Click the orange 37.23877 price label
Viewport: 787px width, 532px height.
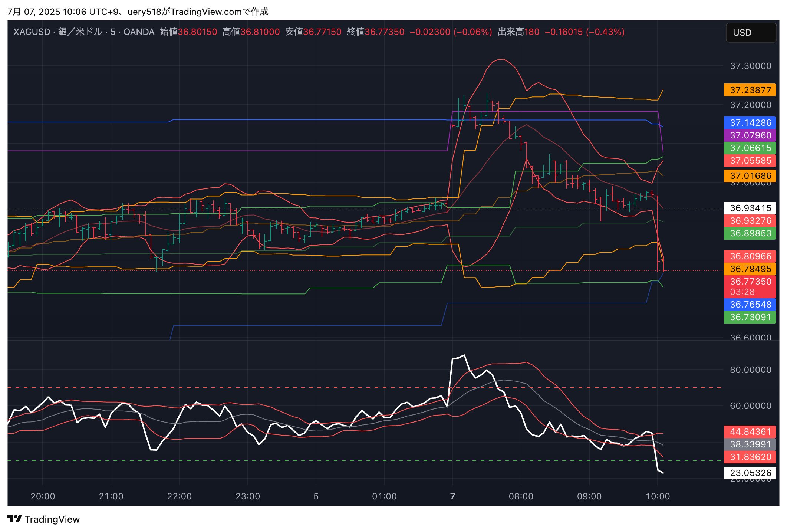click(x=750, y=90)
